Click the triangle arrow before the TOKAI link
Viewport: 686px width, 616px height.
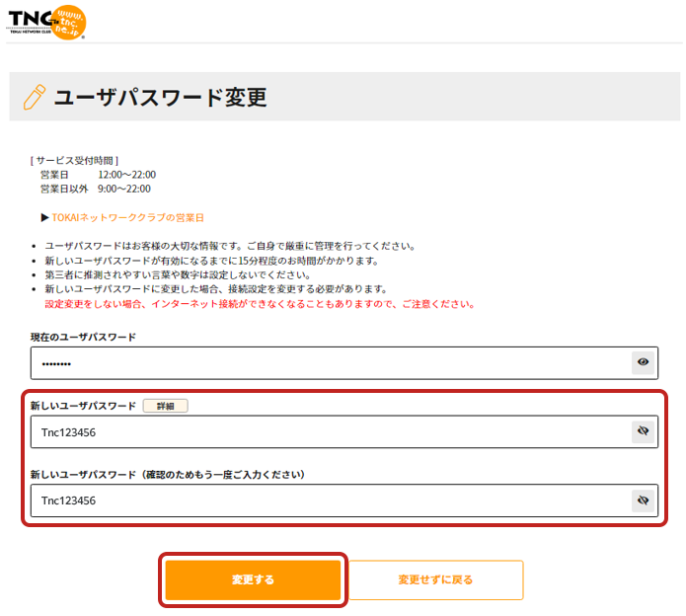[x=45, y=217]
